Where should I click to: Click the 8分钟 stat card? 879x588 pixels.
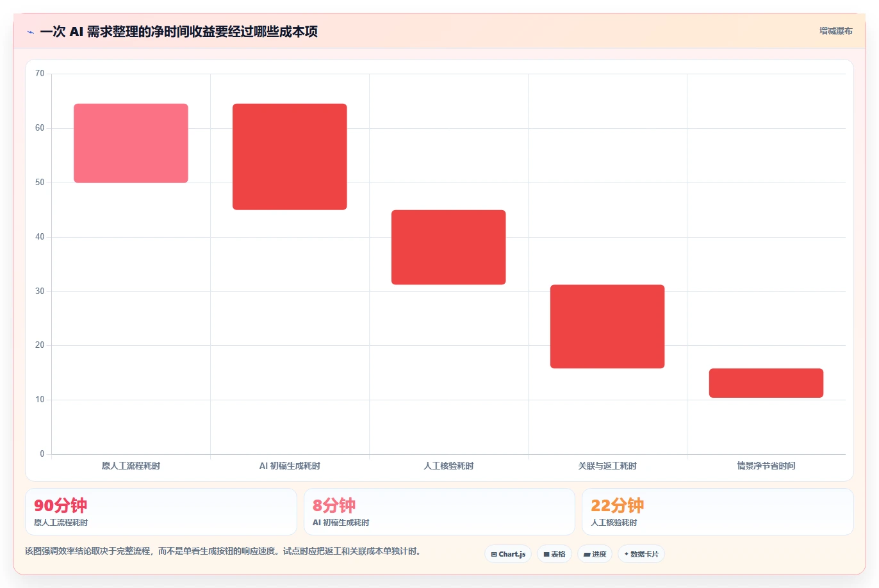pyautogui.click(x=439, y=512)
